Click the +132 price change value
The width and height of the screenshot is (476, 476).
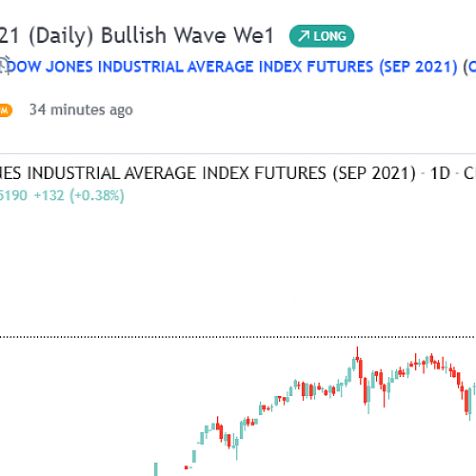tap(50, 195)
